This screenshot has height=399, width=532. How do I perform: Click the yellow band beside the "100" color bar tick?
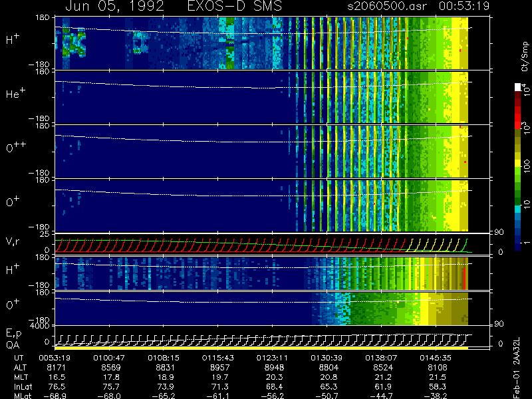pos(518,164)
